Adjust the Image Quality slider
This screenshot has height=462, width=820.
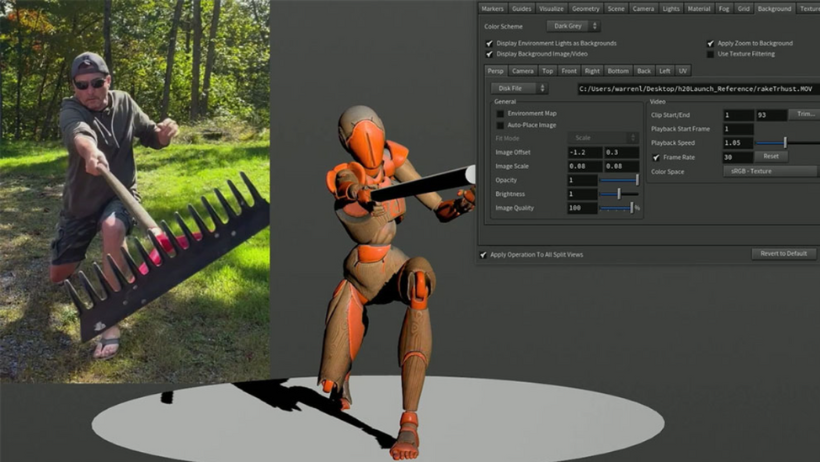click(x=617, y=208)
